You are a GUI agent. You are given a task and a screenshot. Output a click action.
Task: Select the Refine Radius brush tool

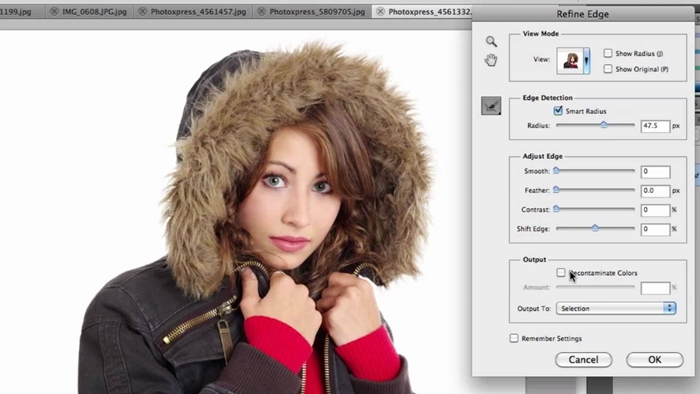click(x=491, y=106)
